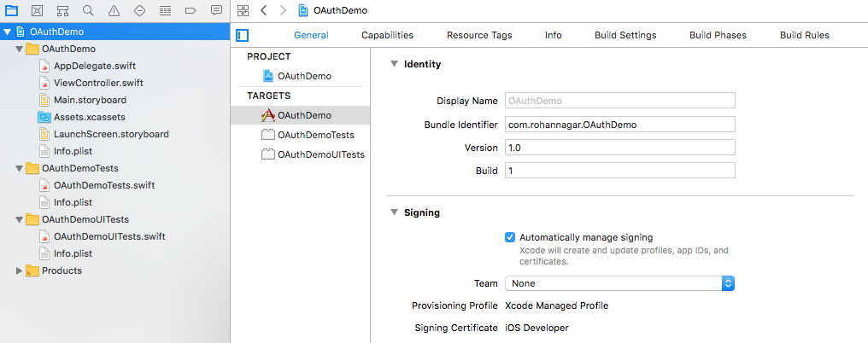Open the Find navigator magnifier icon
Image resolution: width=868 pixels, height=343 pixels.
tap(88, 10)
